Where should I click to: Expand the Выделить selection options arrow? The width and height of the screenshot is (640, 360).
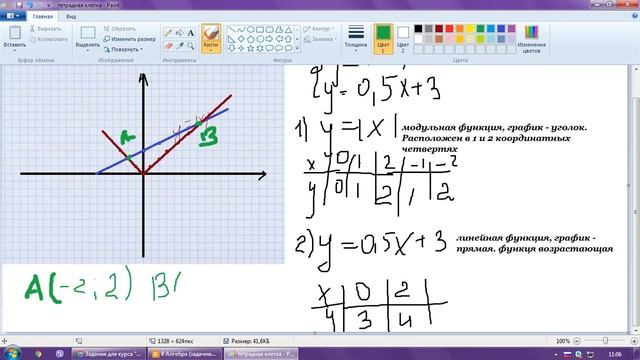(88, 50)
